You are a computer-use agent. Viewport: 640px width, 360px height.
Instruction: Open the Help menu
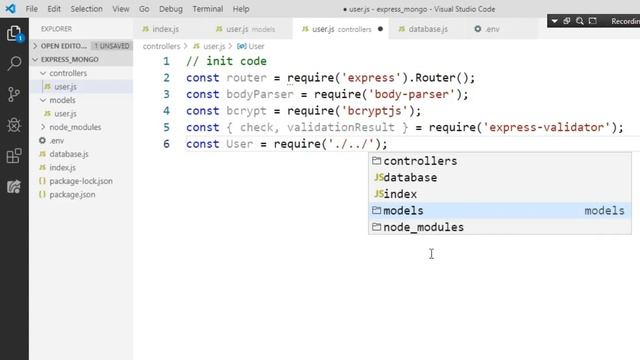241,9
